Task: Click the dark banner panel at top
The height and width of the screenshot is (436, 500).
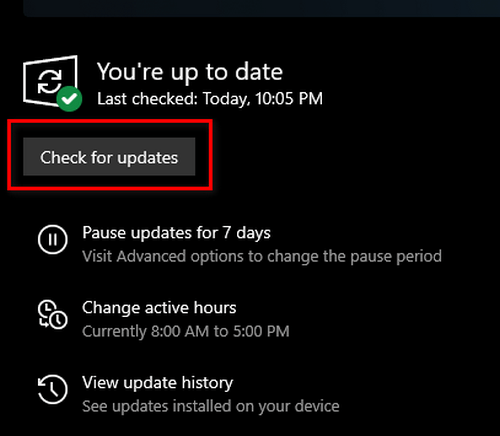Action: [262, 8]
